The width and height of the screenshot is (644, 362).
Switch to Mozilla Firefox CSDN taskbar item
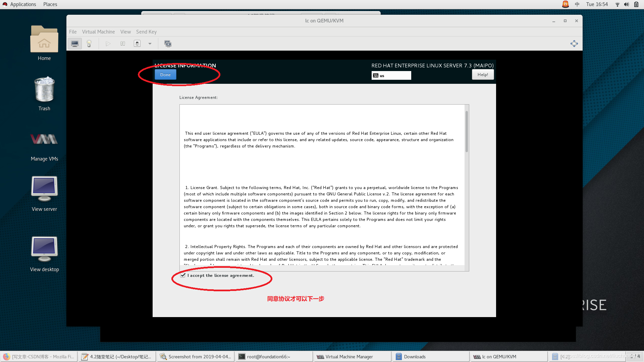39,357
